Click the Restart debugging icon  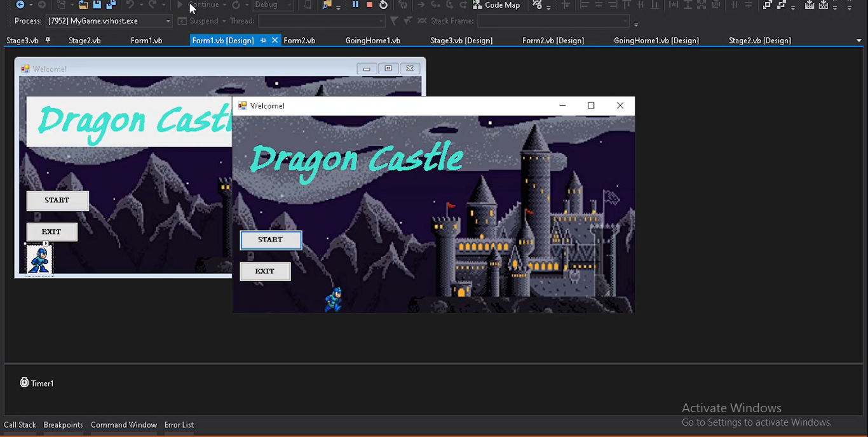383,5
